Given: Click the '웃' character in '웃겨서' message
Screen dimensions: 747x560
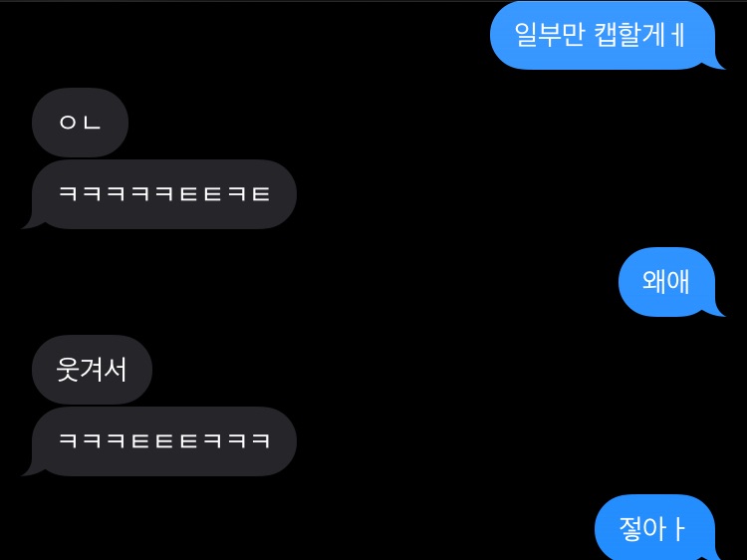Looking at the screenshot, I should (x=68, y=370).
